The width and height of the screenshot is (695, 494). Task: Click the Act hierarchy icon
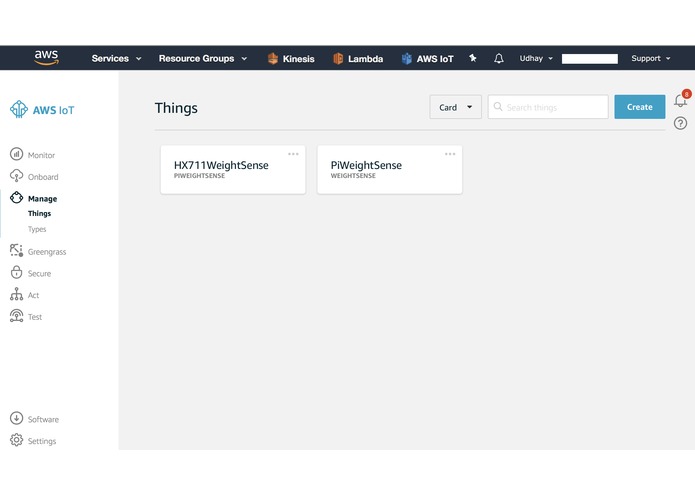click(16, 294)
